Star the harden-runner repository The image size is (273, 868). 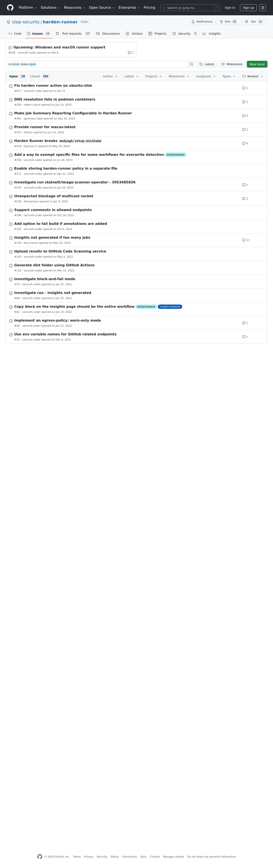[x=253, y=21]
